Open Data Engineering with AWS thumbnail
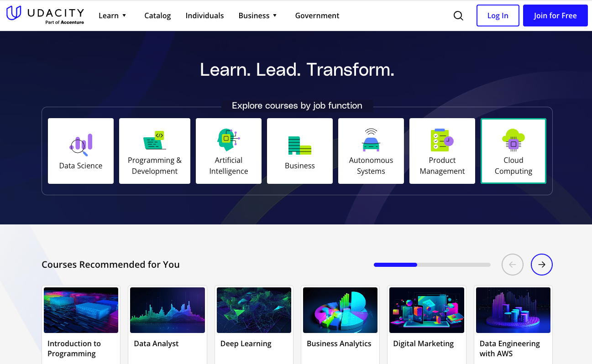The image size is (592, 364). click(x=513, y=310)
